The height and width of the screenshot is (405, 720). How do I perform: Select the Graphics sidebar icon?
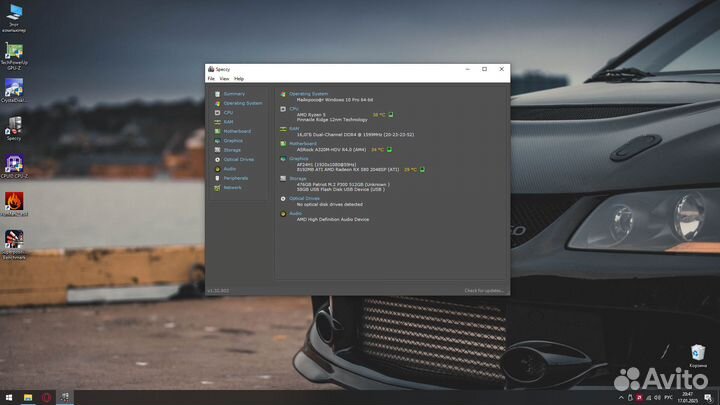pyautogui.click(x=215, y=141)
